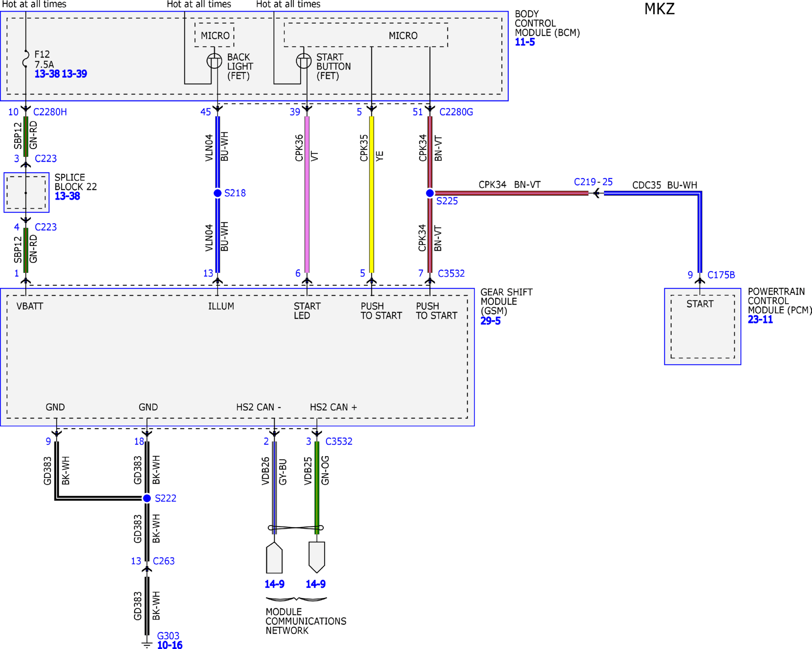Click the HS2 CAN - pin label
The width and height of the screenshot is (812, 649).
(x=258, y=407)
